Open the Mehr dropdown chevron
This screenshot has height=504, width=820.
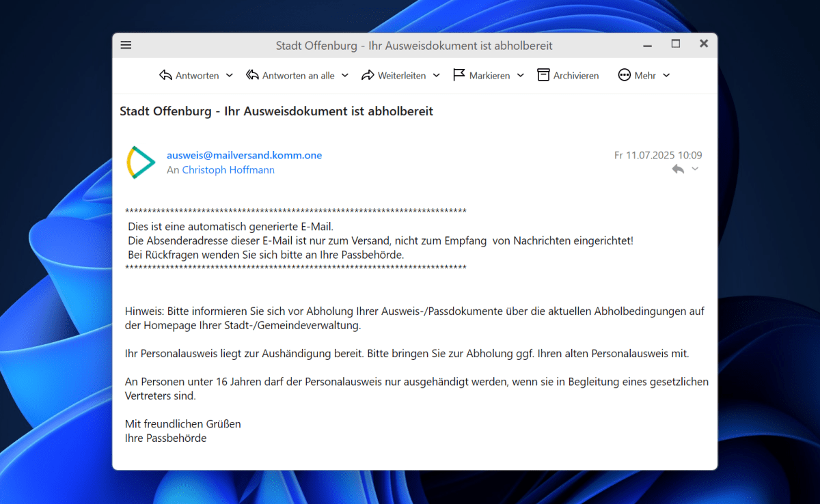666,76
